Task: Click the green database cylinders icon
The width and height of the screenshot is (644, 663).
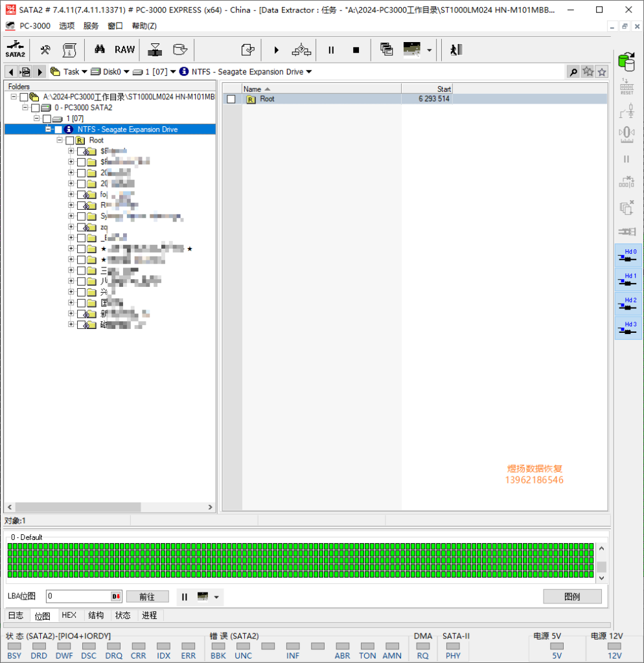Action: [x=627, y=62]
